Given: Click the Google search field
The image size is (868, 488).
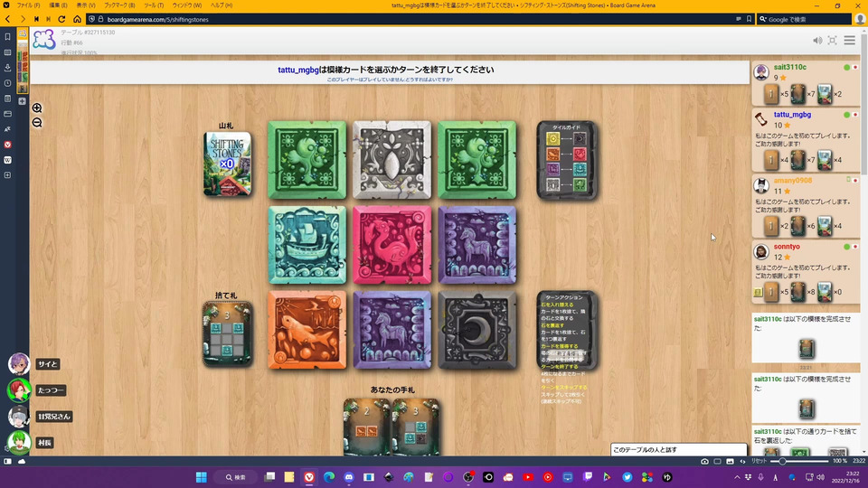Looking at the screenshot, I should [804, 19].
